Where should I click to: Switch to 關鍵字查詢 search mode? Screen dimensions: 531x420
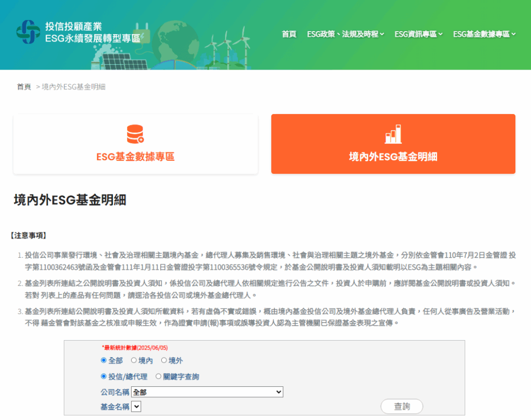(x=159, y=377)
